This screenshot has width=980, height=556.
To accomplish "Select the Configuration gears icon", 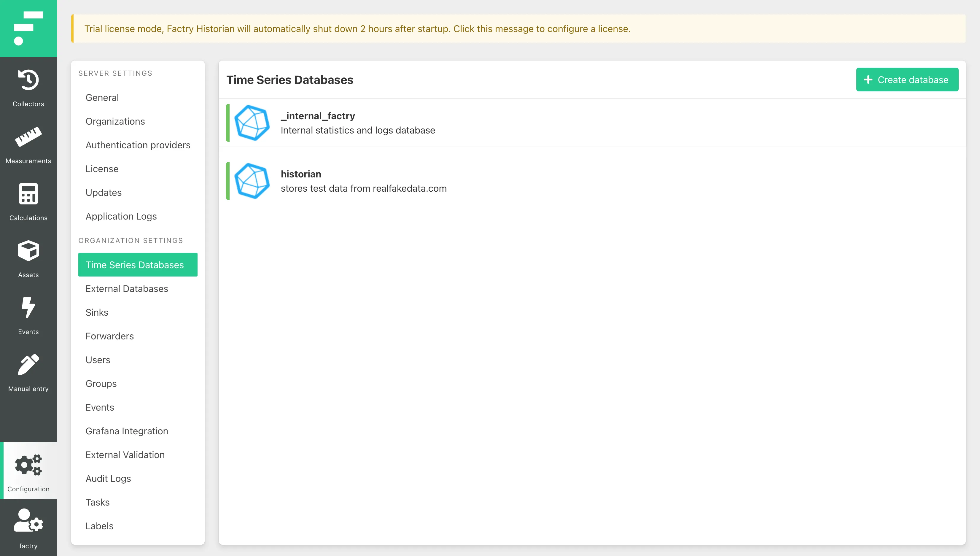I will [28, 465].
